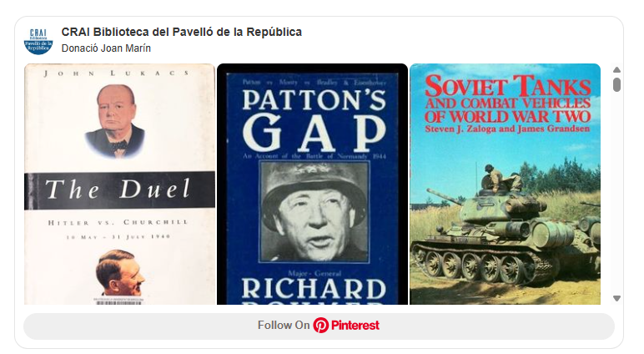Click the empty scrollbar track below the thumb
The width and height of the screenshot is (644, 354).
tap(616, 193)
